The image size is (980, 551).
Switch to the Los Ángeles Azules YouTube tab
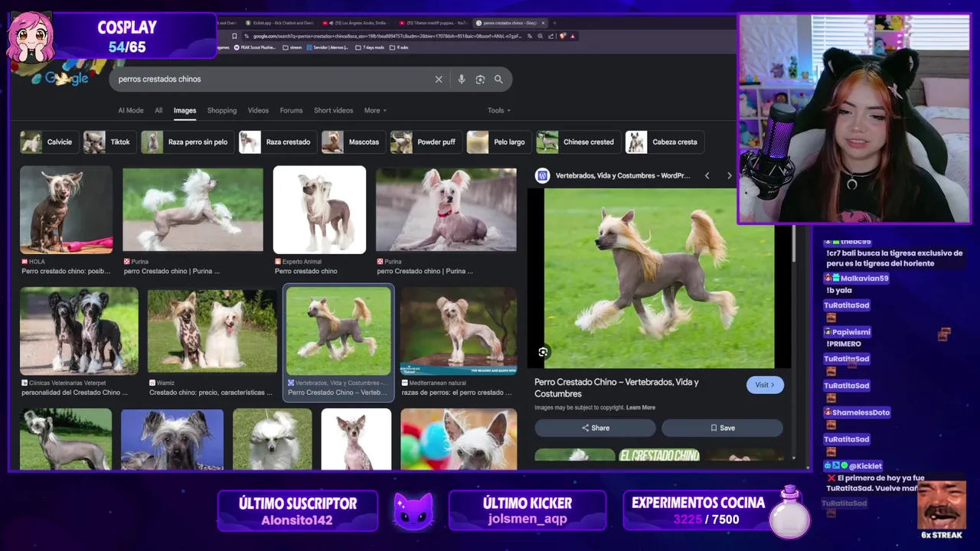355,23
